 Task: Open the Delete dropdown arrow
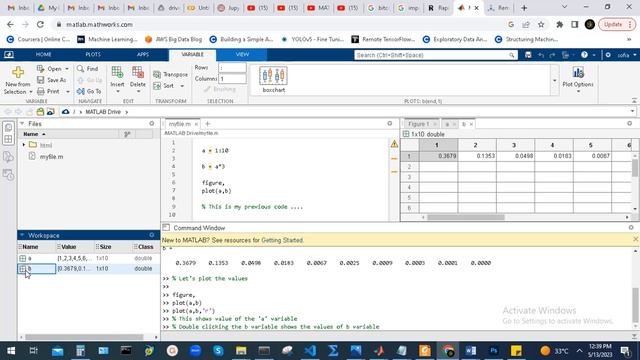[x=138, y=91]
